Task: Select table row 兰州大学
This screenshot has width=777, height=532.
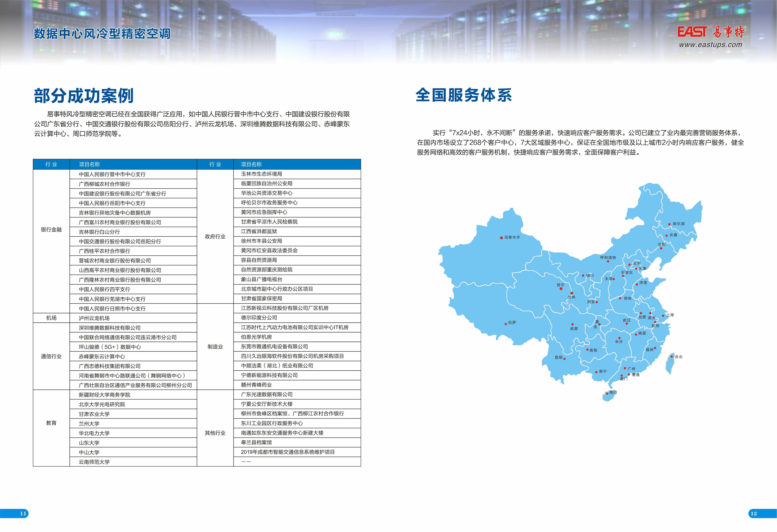Action: pos(133,423)
